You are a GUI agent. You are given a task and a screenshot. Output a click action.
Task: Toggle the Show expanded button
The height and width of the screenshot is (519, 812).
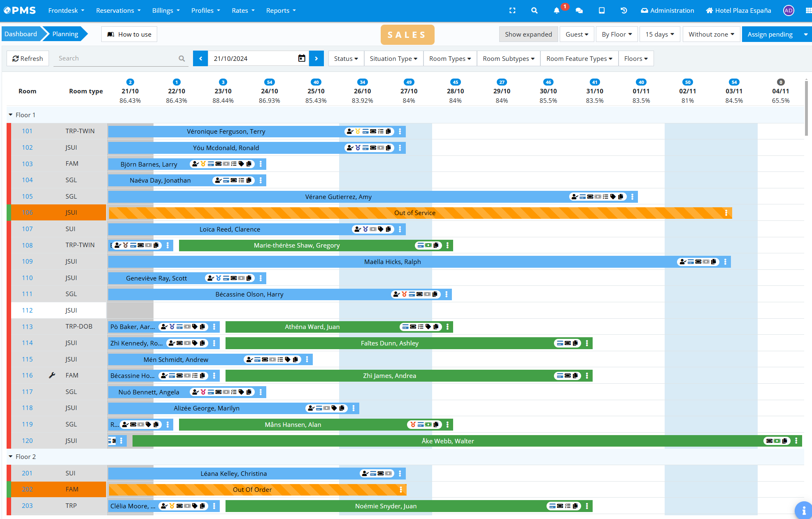(x=528, y=35)
